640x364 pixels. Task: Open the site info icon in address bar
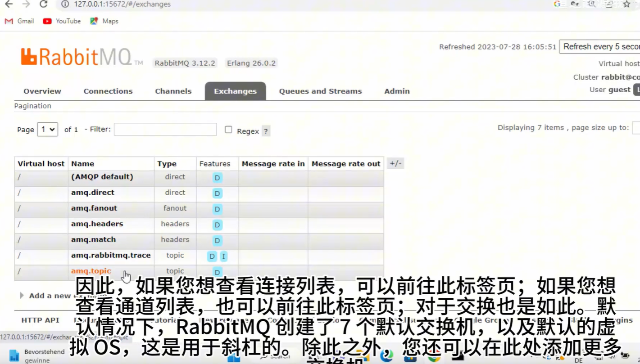coord(65,4)
